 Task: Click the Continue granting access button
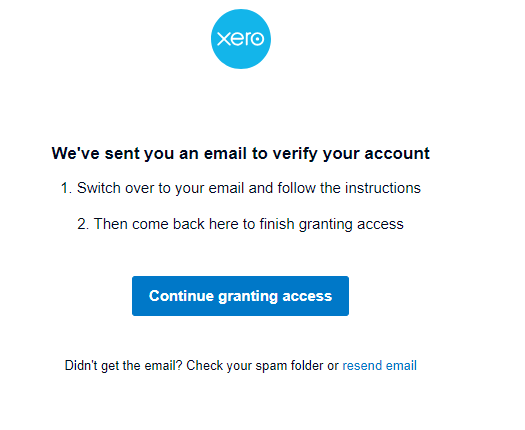point(240,296)
